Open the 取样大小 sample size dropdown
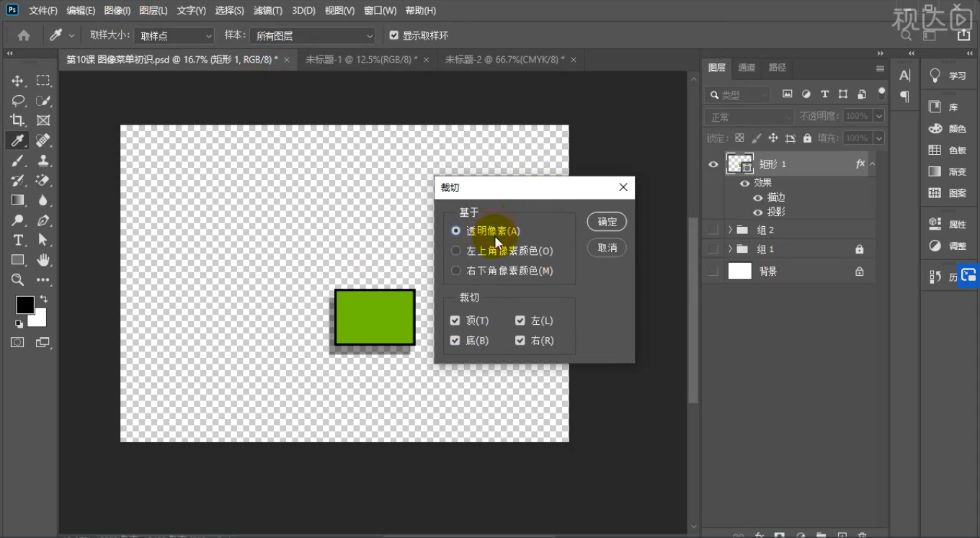 point(174,35)
